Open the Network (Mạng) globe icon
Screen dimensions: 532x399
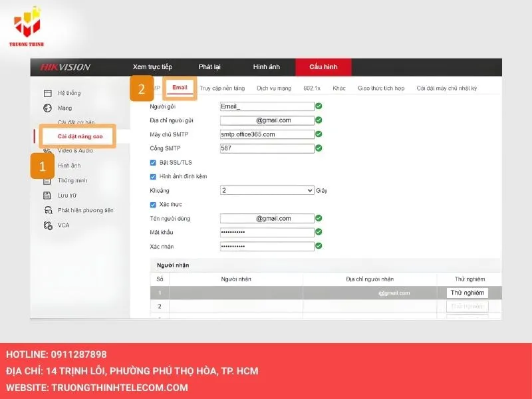(47, 108)
